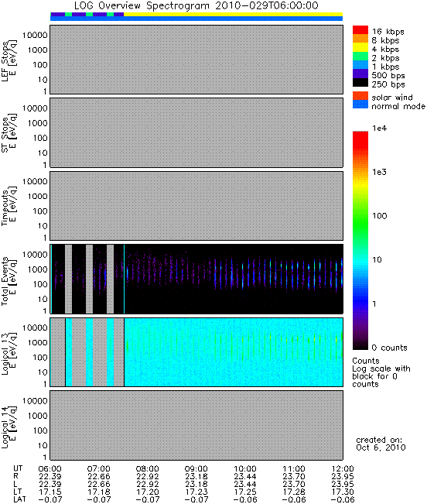Click the first gray data gap in Total Events
The width and height of the screenshot is (427, 504).
click(x=68, y=279)
